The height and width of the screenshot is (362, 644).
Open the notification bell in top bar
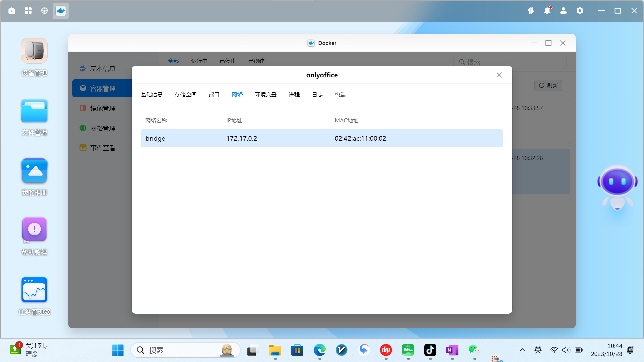point(547,11)
